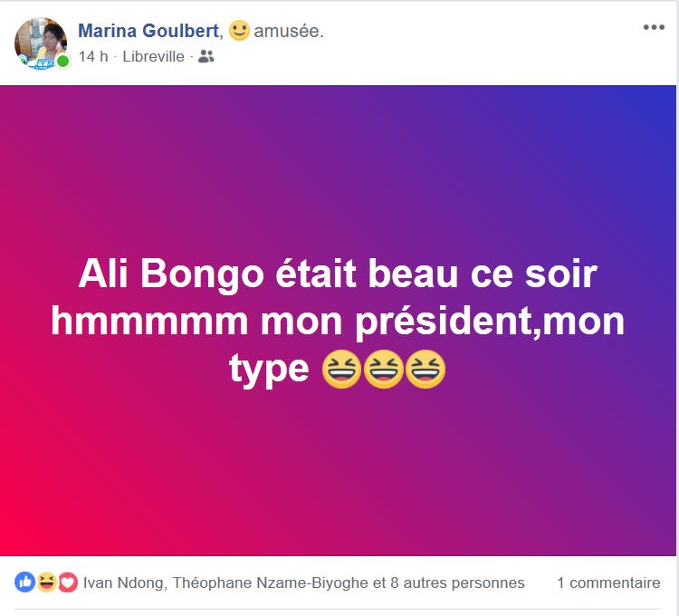Click the first laughing emoji in the post
Screen dimensions: 679x616
point(341,370)
